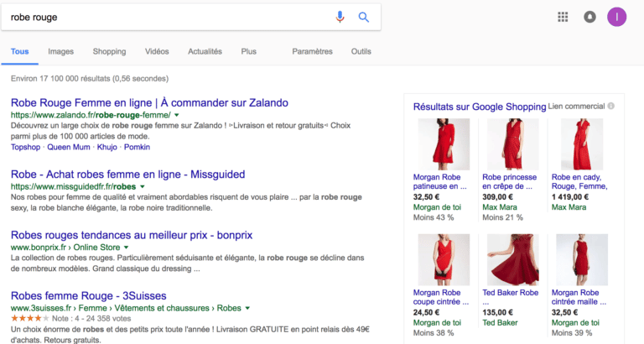644x344 pixels.
Task: Click the Environ 17 100 000 résultats text
Action: pos(90,79)
